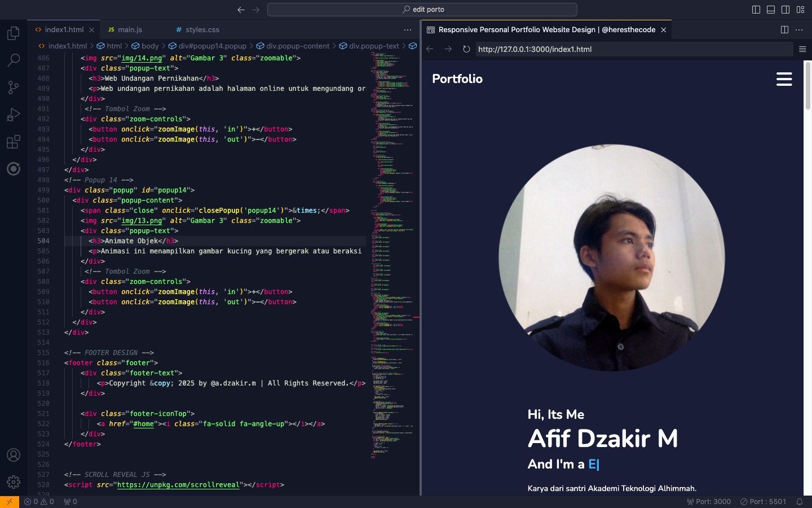The height and width of the screenshot is (508, 812).
Task: Open the Extensions view
Action: [14, 142]
